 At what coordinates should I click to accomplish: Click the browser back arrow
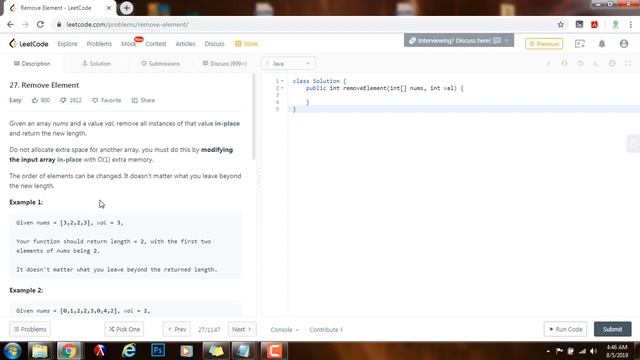click(x=10, y=24)
